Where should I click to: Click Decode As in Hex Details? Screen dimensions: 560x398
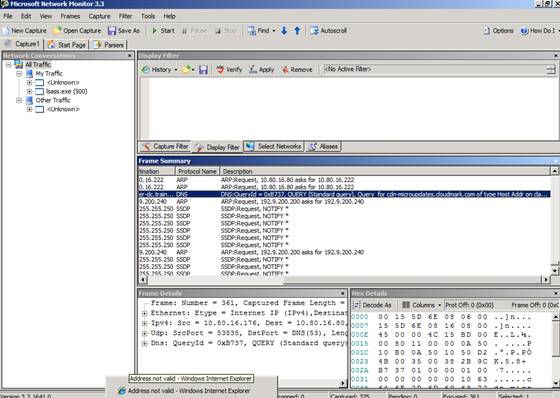[x=372, y=305]
